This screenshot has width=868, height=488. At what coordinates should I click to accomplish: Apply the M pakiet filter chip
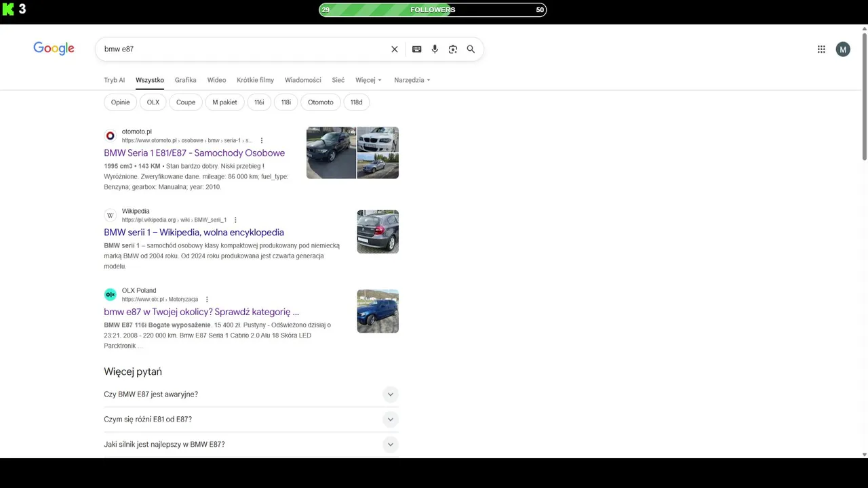coord(224,102)
